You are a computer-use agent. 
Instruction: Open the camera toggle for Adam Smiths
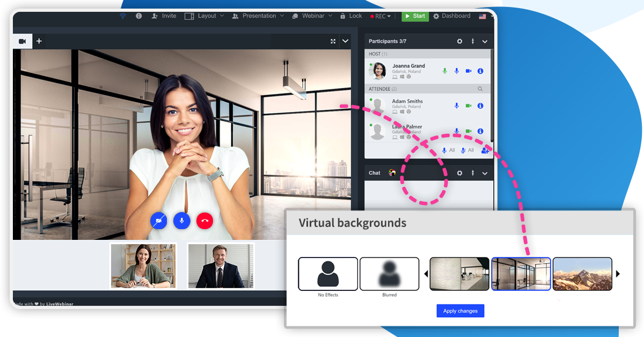[x=469, y=105]
